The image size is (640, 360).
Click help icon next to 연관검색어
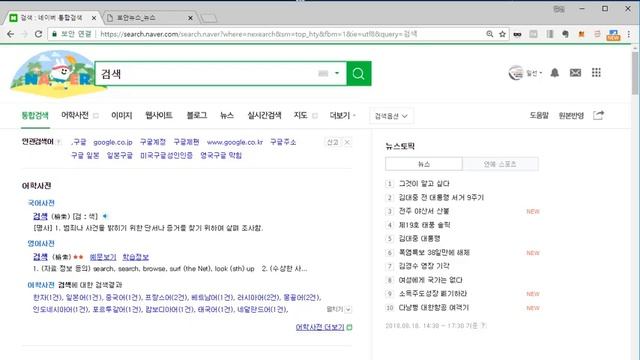[59, 142]
